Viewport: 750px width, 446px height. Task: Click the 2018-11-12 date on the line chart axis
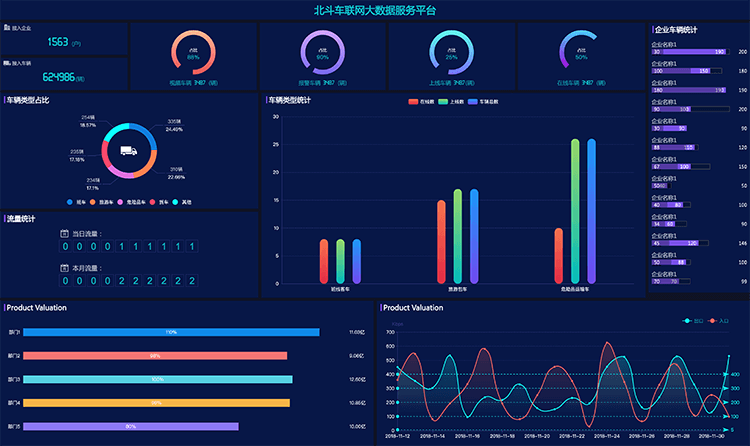tap(397, 436)
